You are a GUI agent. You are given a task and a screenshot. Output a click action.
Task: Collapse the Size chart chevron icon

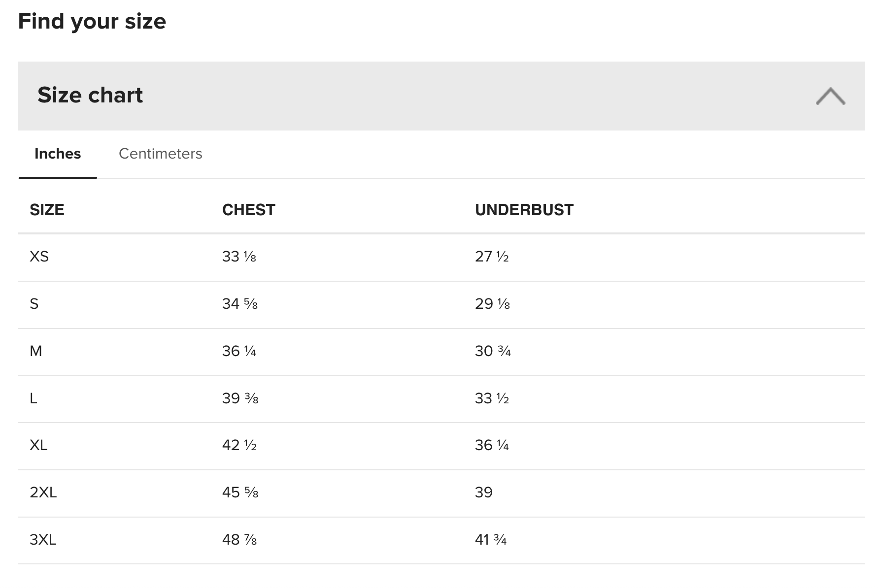coord(830,96)
